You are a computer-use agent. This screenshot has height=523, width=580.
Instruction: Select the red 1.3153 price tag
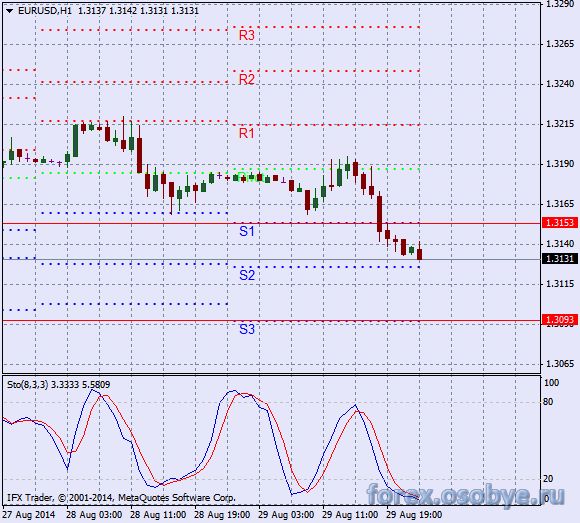[560, 223]
